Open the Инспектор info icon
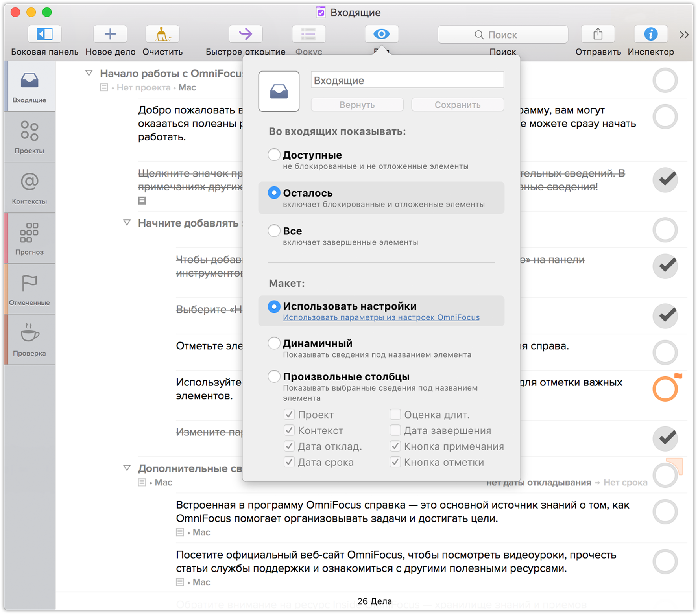Image resolution: width=698 pixels, height=616 pixels. click(651, 34)
